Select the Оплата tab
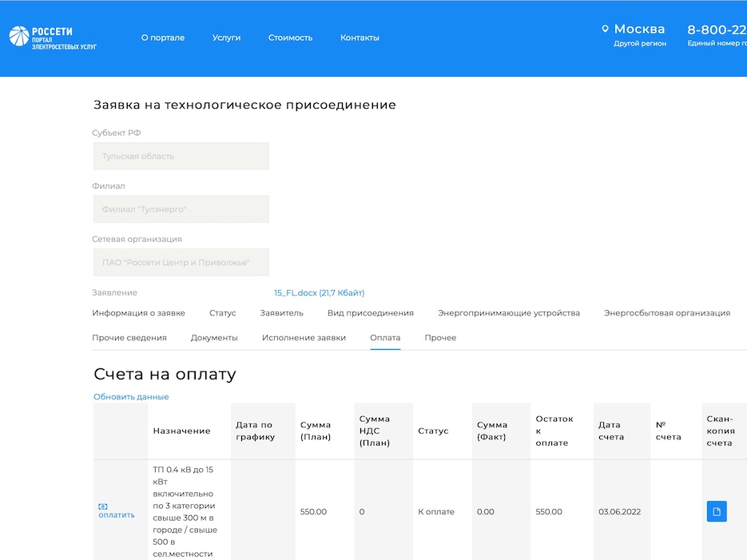 click(x=385, y=338)
